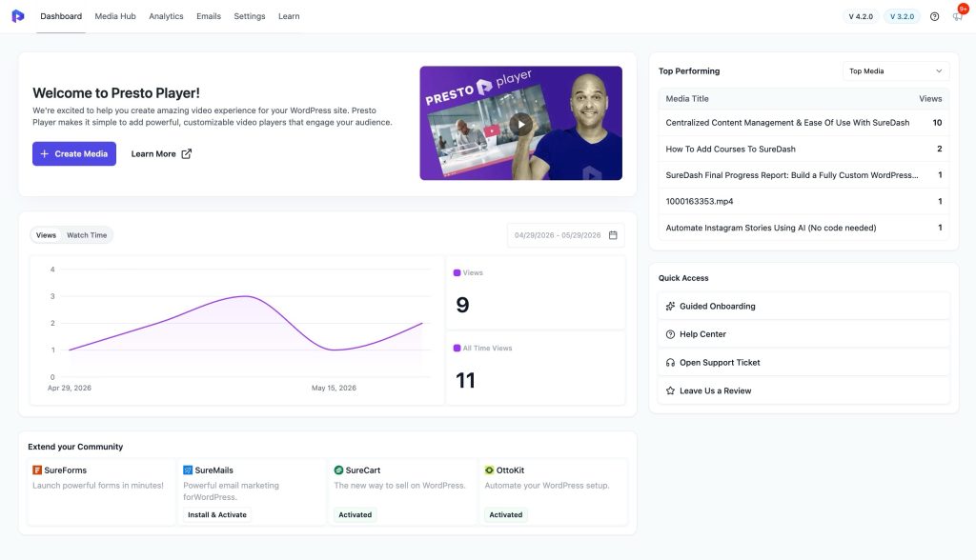The height and width of the screenshot is (560, 976).
Task: Open the announcements megaphone icon with badge
Action: (958, 16)
